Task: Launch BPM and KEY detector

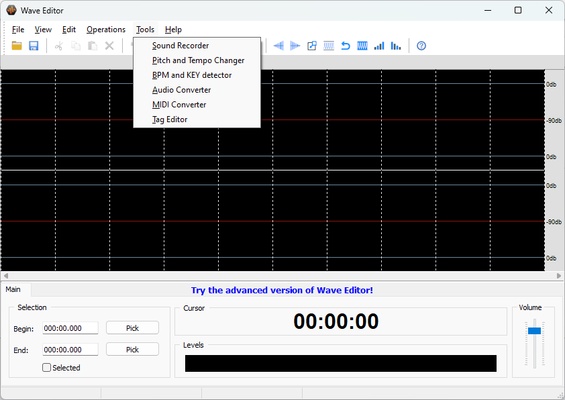Action: click(197, 75)
